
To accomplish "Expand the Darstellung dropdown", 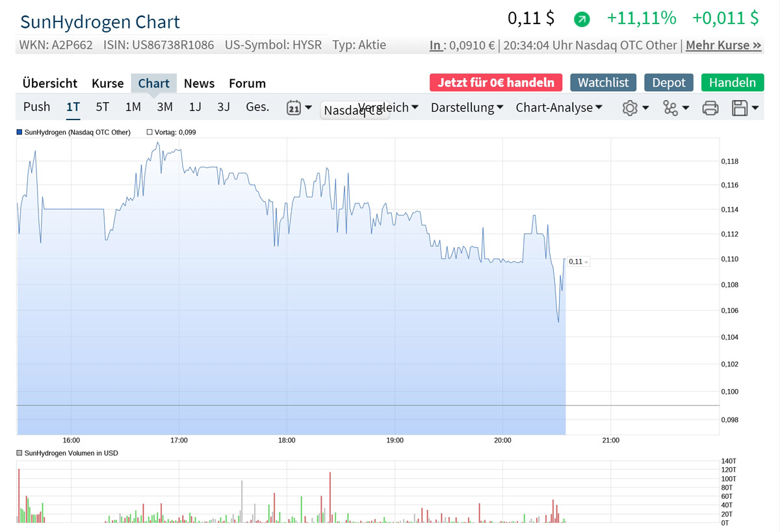I will tap(467, 107).
